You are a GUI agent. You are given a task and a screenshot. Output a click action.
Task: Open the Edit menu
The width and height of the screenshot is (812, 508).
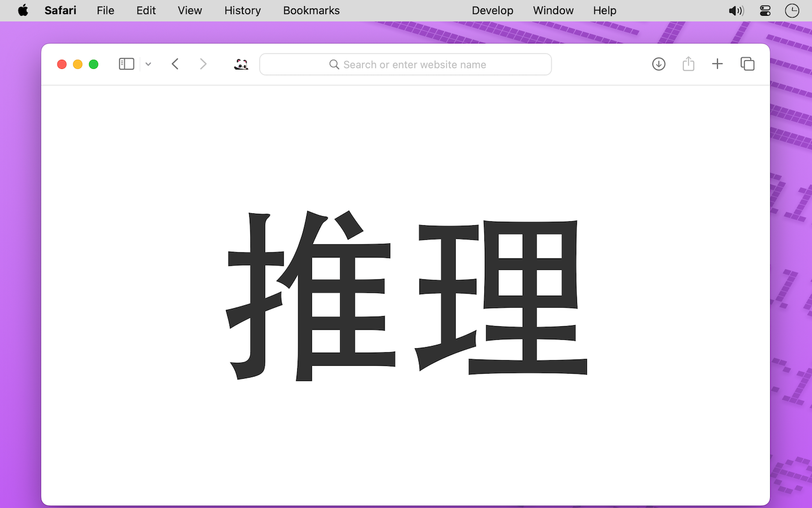pos(146,10)
